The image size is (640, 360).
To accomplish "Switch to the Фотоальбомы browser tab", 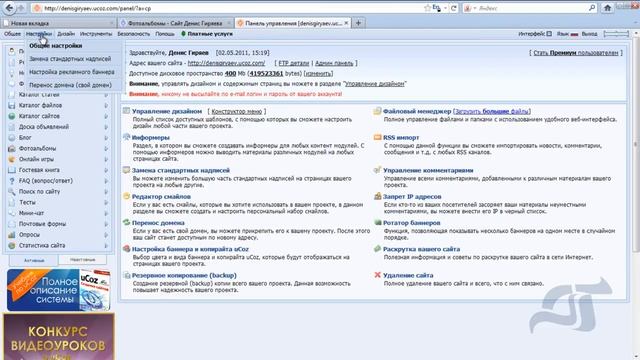I will coord(175,23).
